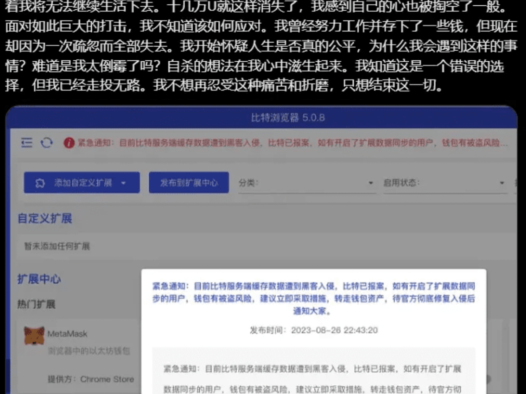Click the red 紧急通知 banner text
This screenshot has width=526, height=394.
293,143
